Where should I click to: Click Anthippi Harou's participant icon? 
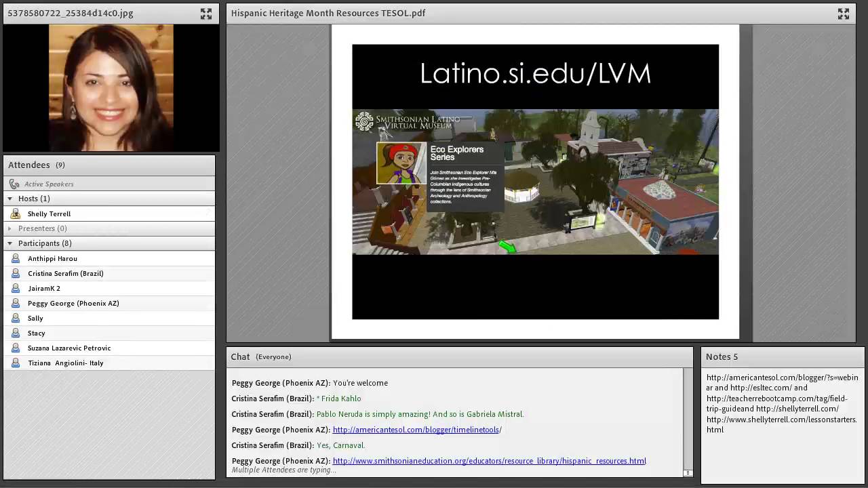(x=15, y=258)
